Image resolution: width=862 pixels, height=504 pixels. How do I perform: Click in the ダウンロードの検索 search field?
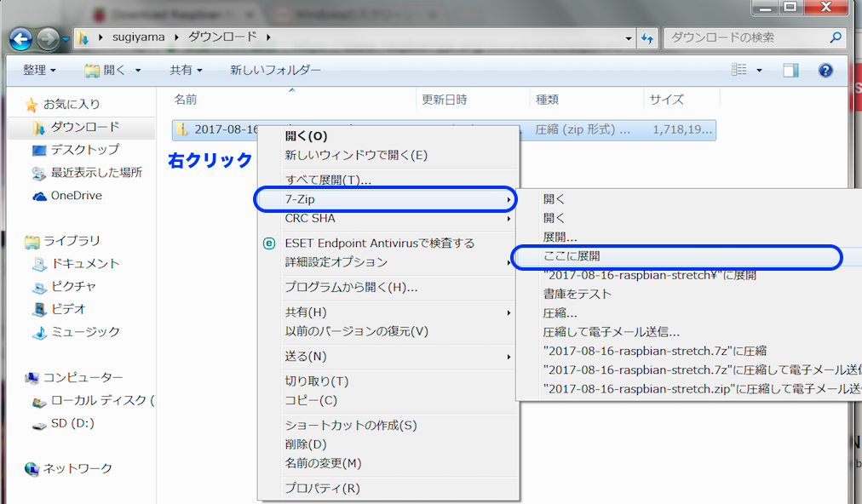[x=745, y=37]
